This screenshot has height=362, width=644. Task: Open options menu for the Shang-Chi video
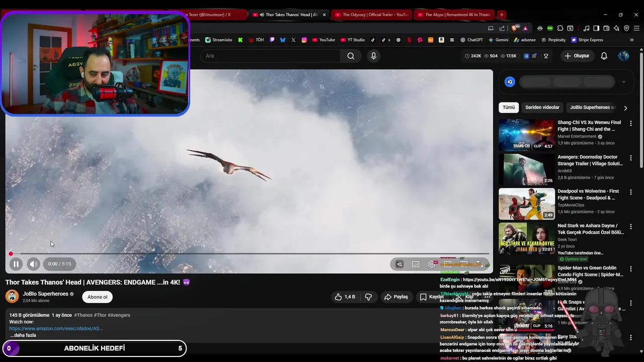631,123
